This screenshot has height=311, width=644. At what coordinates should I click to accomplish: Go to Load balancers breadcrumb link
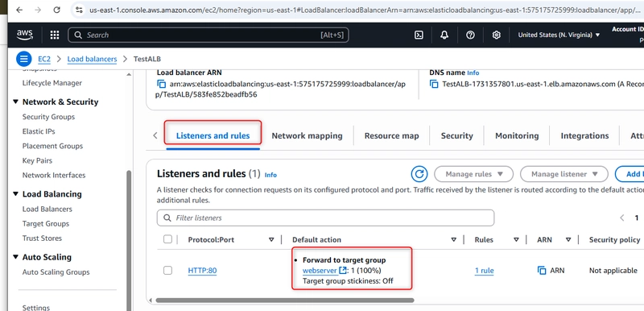pos(92,59)
